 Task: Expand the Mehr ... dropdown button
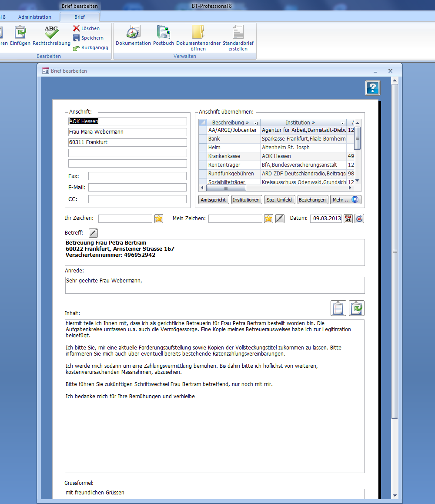pos(346,200)
